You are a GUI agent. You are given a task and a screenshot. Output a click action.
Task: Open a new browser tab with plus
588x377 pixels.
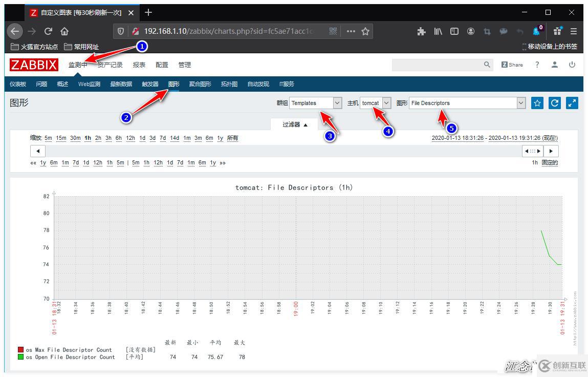point(148,12)
